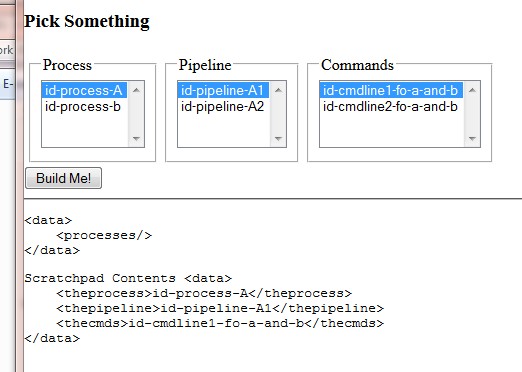Click the Pick Something heading
This screenshot has width=522, height=372.
tap(87, 21)
